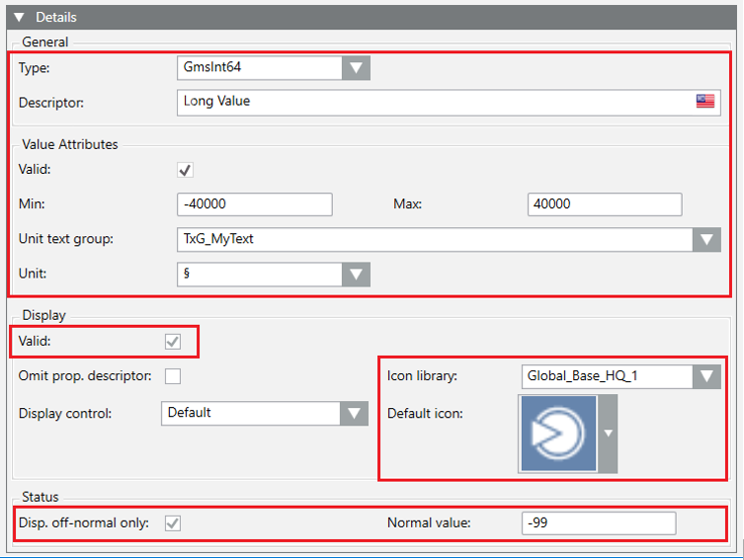
Task: Enable the Omit prop. descriptor checkbox
Action: point(173,375)
